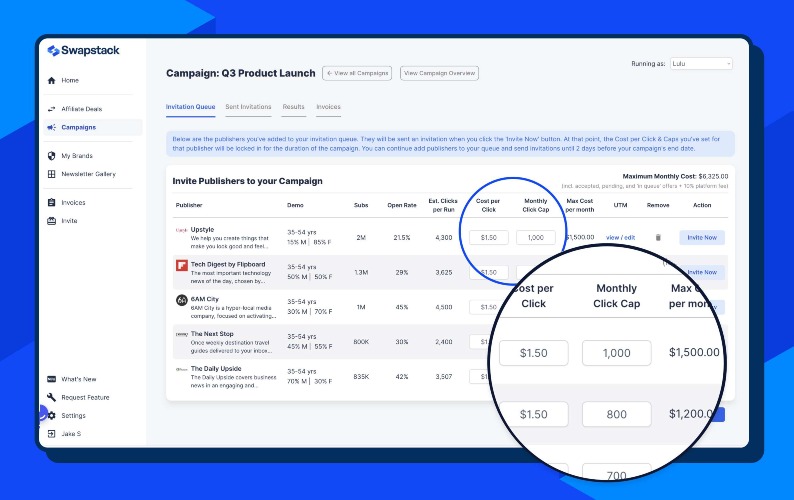Open Settings gear icon
794x500 pixels.
[51, 415]
